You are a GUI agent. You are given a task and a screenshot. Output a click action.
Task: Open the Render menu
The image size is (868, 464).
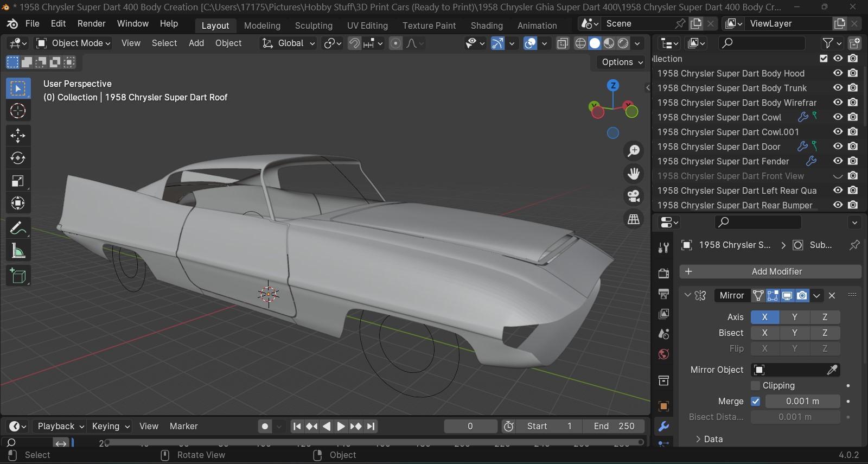tap(91, 24)
